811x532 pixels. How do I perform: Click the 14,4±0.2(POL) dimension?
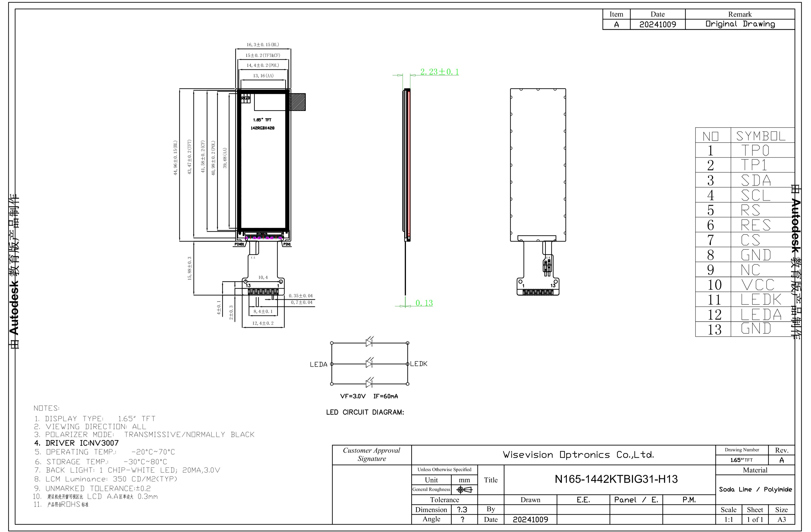(263, 65)
